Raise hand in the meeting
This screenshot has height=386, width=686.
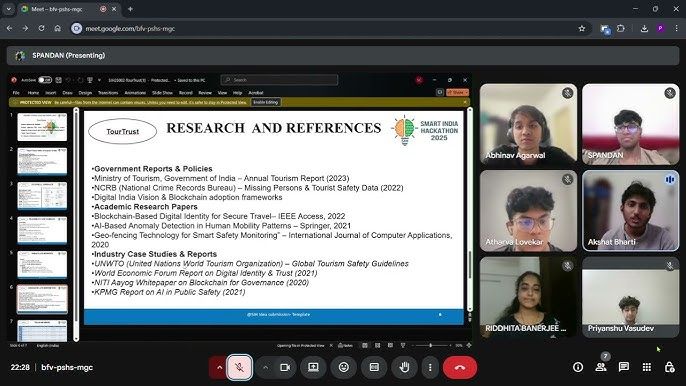click(x=404, y=367)
